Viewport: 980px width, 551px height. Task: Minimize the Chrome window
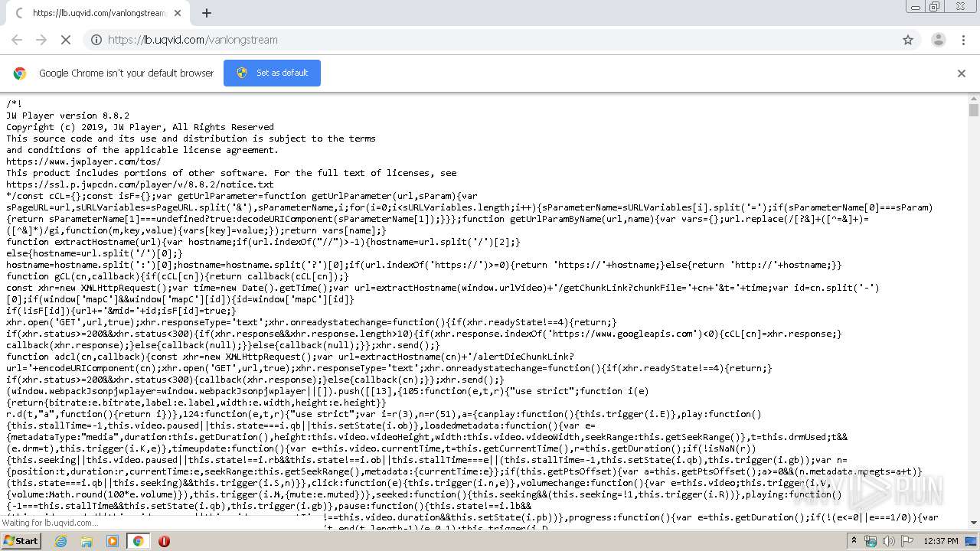tap(915, 7)
